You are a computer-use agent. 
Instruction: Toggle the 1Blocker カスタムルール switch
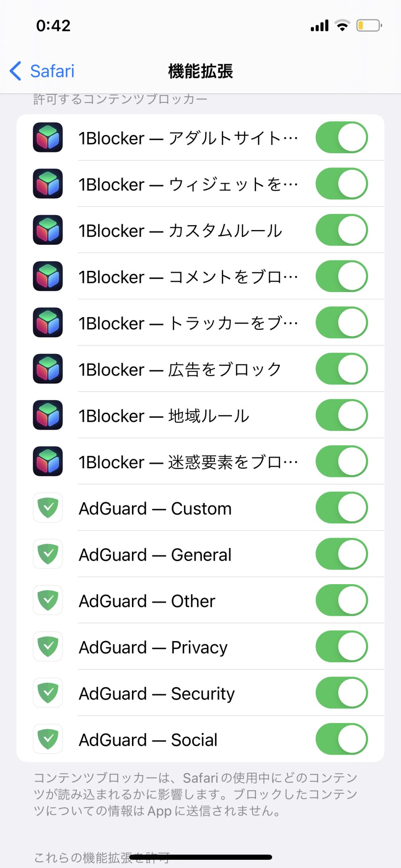(342, 230)
